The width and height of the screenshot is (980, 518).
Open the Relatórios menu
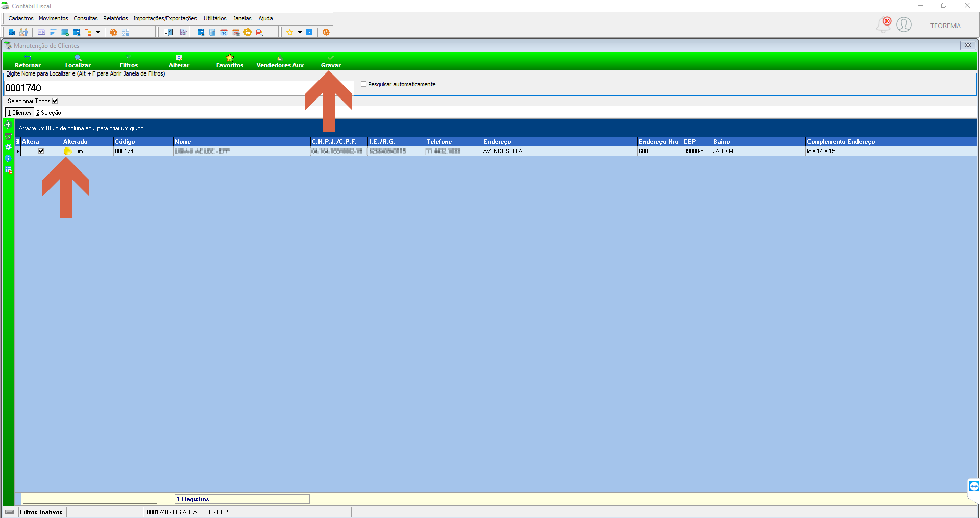[x=115, y=18]
